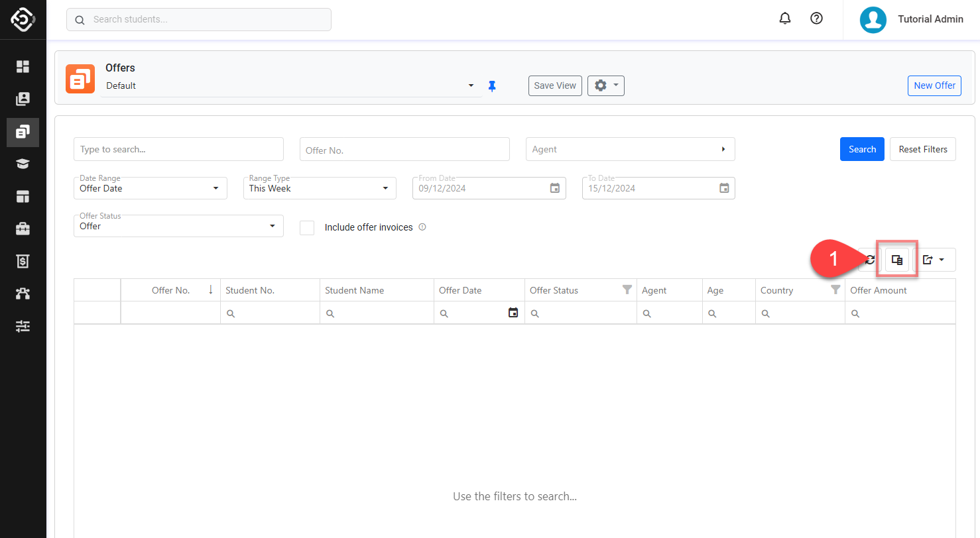980x538 pixels.
Task: Open the From Date calendar icon
Action: click(555, 188)
